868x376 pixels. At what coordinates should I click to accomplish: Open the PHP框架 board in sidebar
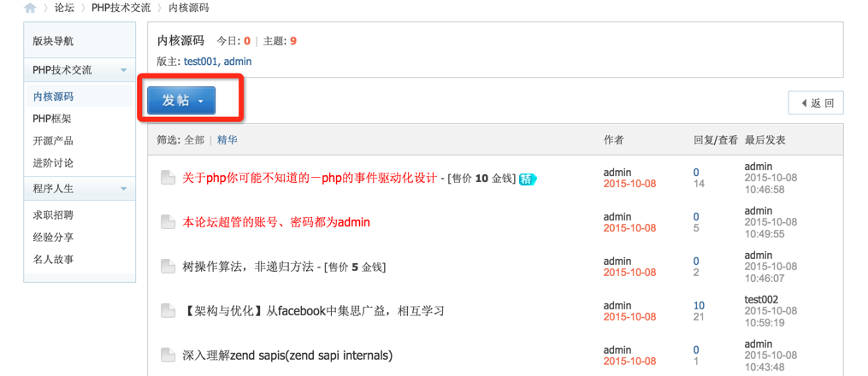(x=52, y=119)
